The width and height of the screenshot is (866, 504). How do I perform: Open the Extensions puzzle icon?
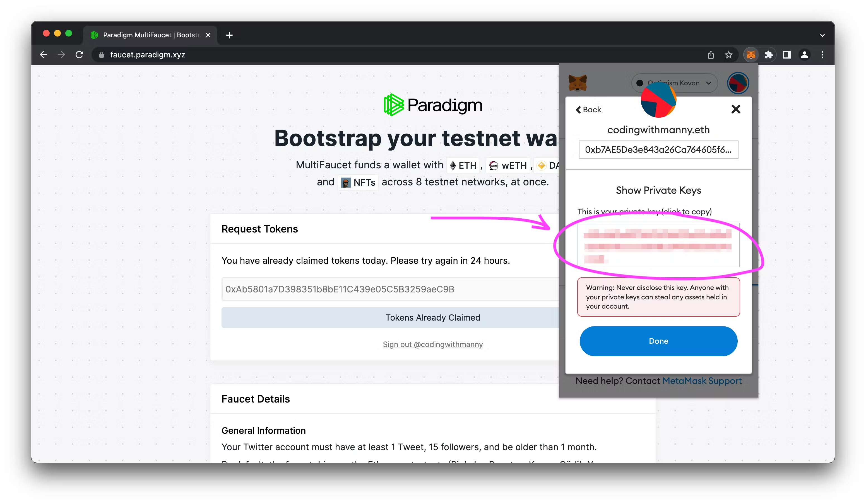click(769, 55)
